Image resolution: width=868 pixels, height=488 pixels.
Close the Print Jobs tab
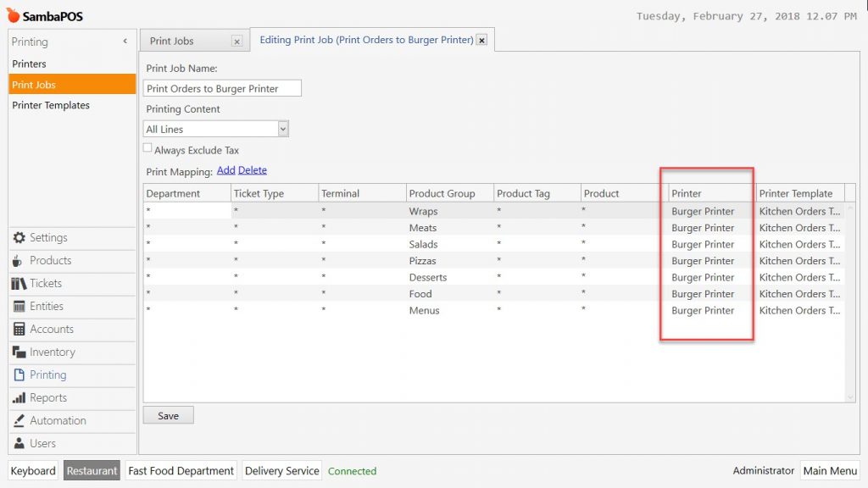237,42
